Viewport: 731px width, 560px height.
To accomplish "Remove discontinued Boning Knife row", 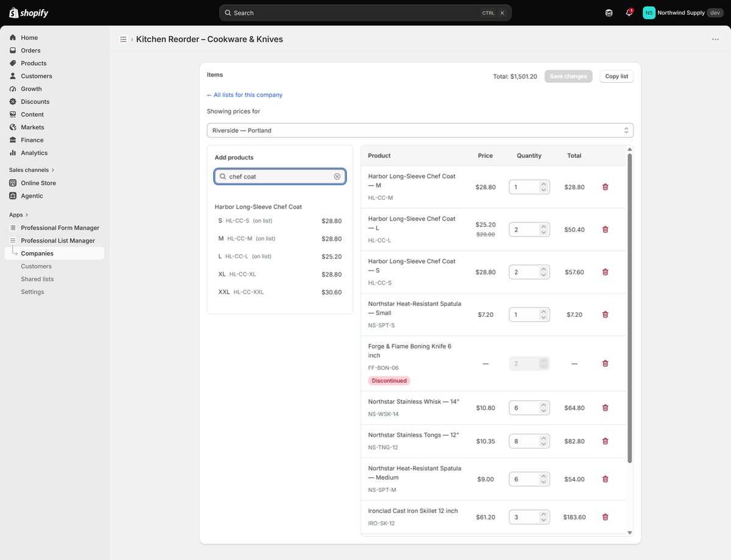I will [605, 363].
